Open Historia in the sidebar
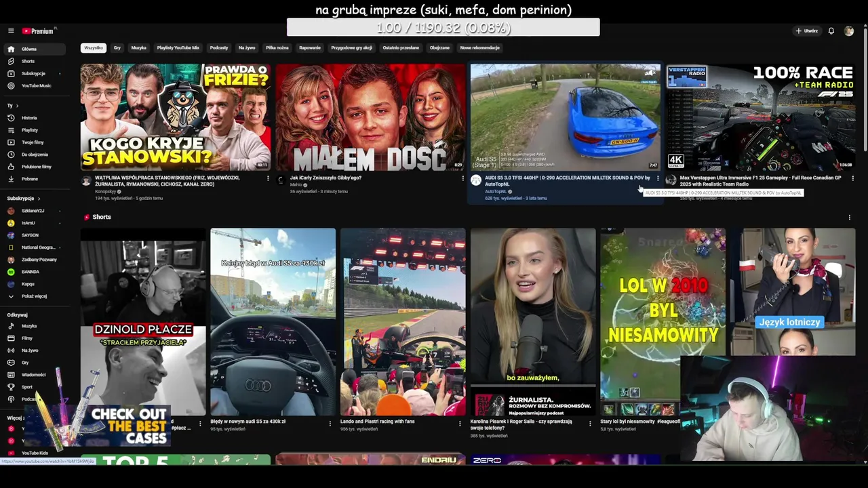The height and width of the screenshot is (488, 868). point(29,118)
